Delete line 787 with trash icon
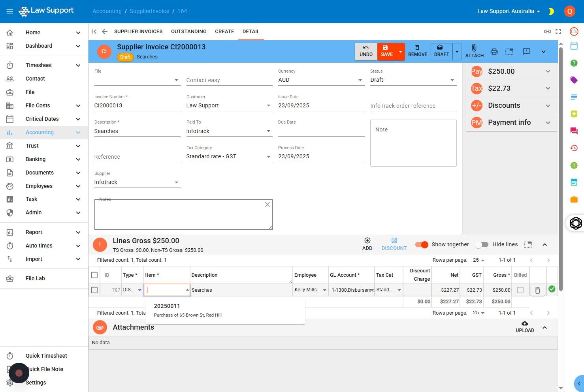584x392 pixels. (x=537, y=290)
